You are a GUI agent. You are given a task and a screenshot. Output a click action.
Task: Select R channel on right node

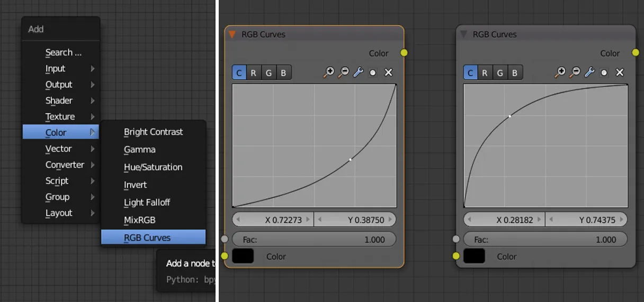click(485, 73)
